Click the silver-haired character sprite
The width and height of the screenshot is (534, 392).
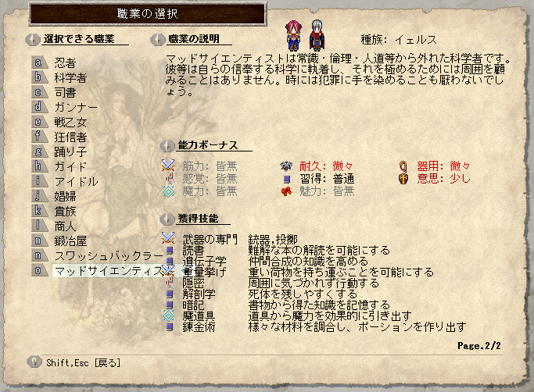click(317, 35)
